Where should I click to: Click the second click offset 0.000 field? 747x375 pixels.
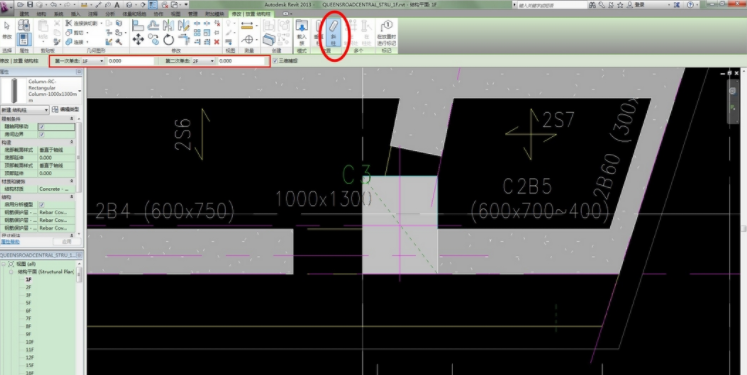click(242, 61)
